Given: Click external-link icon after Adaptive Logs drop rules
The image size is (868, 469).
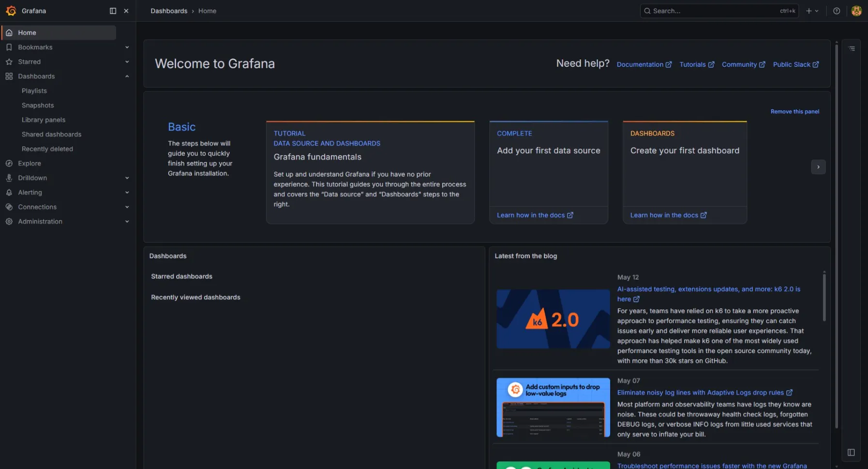Looking at the screenshot, I should coord(789,393).
